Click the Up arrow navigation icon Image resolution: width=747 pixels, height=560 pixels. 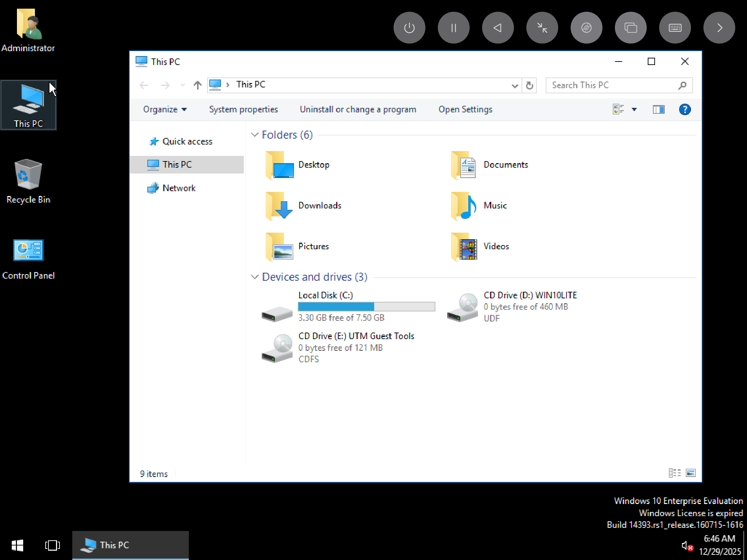197,85
